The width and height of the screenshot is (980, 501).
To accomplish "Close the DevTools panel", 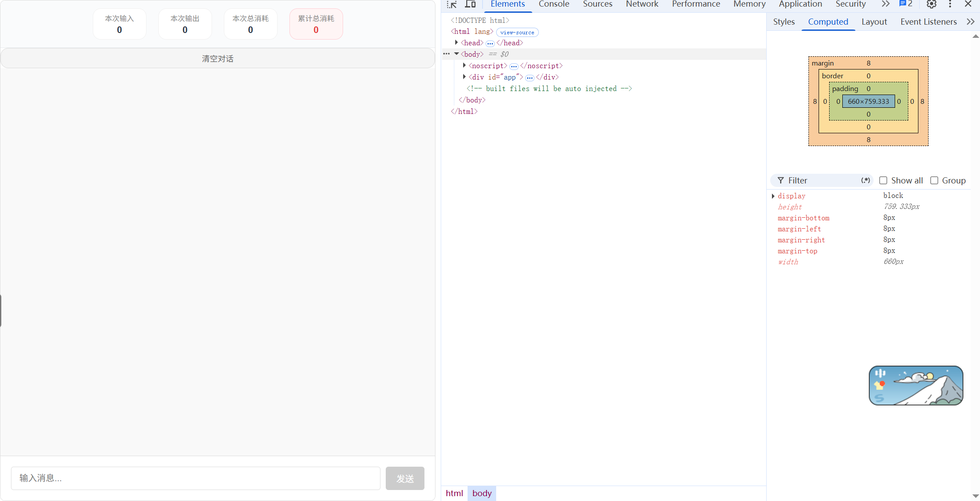I will click(x=968, y=4).
